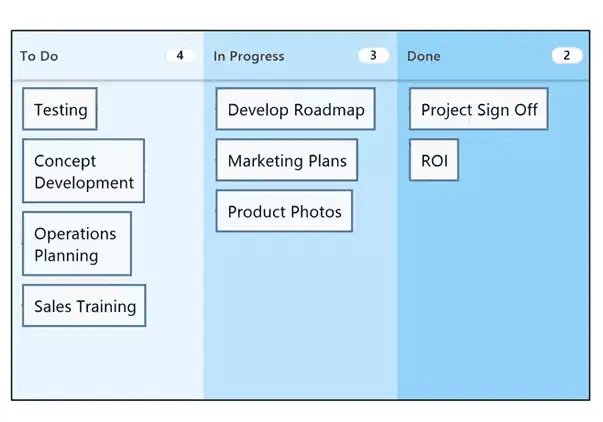Click the Done count badge showing 2

pos(566,56)
